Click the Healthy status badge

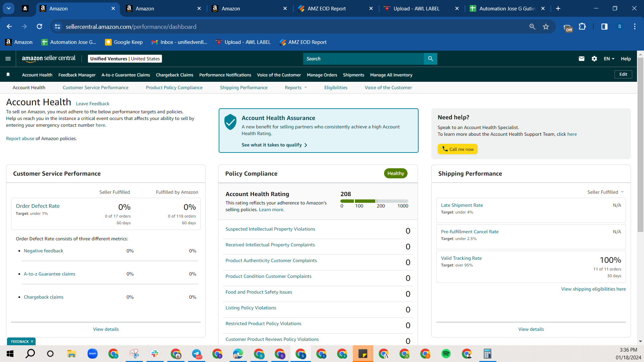(395, 173)
